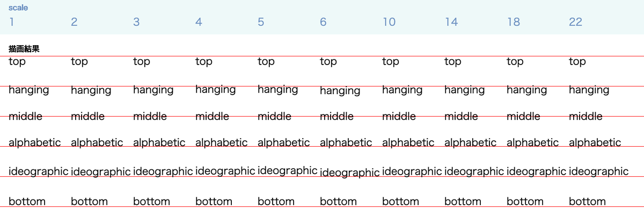Image resolution: width=644 pixels, height=215 pixels.
Task: Click the 描画結果 heading
Action: point(24,49)
